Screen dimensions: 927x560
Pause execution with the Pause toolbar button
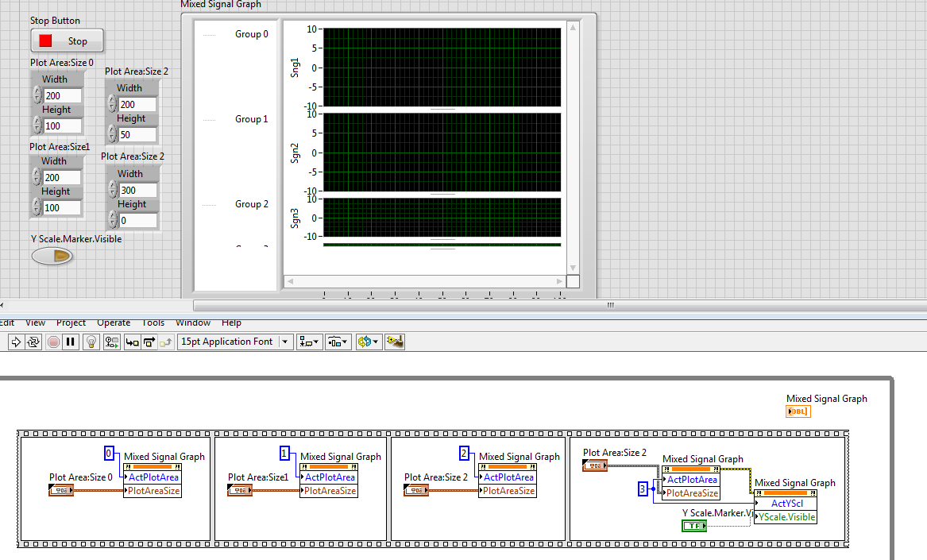pyautogui.click(x=71, y=342)
